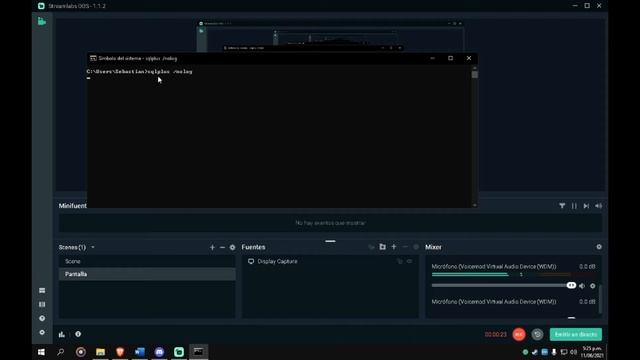Open source properties gear in Fuentes panel

[x=416, y=247]
